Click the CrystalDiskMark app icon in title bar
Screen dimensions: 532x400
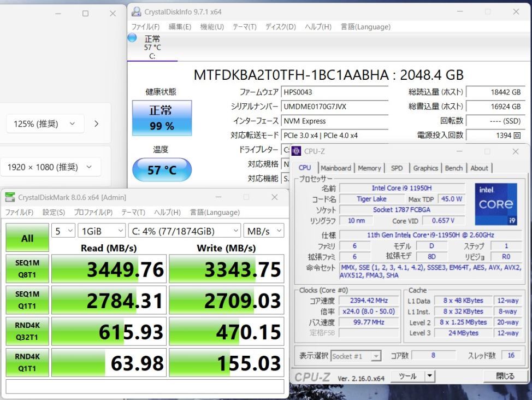pyautogui.click(x=10, y=197)
